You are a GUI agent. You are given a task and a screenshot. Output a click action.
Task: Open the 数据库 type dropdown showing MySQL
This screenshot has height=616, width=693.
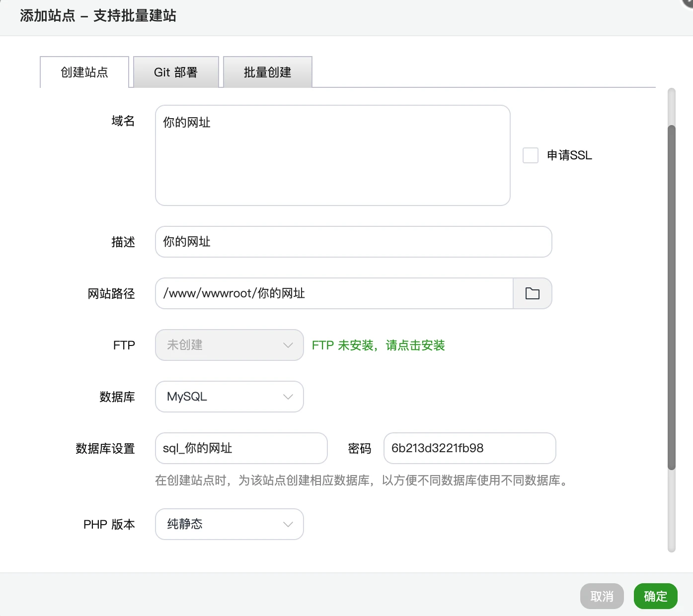229,397
